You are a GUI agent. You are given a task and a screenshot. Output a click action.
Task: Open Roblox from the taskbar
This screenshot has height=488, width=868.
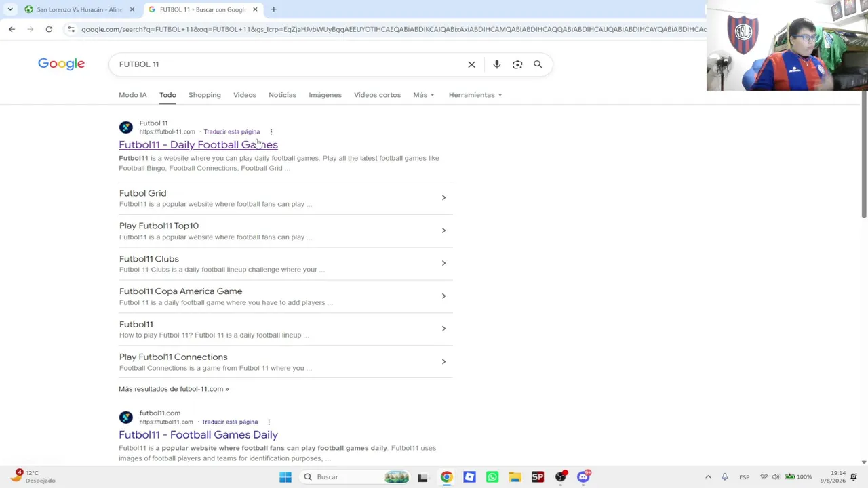tap(469, 477)
